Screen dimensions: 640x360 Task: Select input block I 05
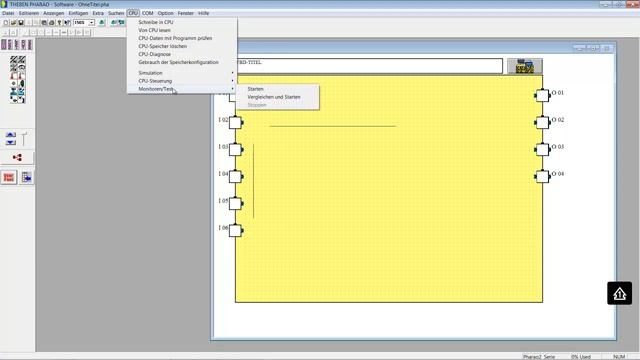point(236,203)
